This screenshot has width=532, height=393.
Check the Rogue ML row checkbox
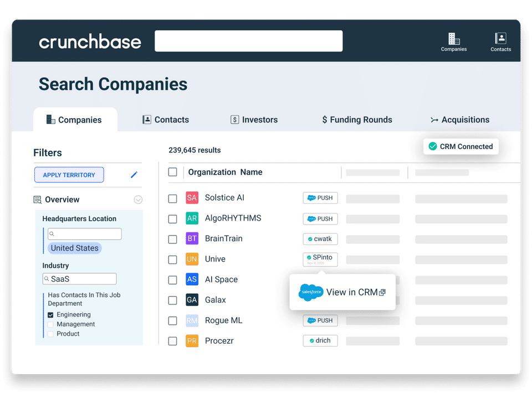click(173, 321)
